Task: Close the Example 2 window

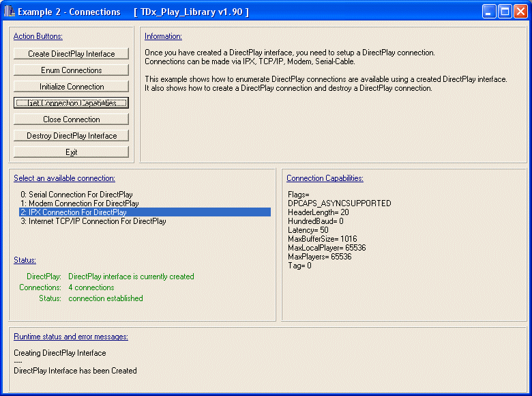Action: click(x=520, y=12)
